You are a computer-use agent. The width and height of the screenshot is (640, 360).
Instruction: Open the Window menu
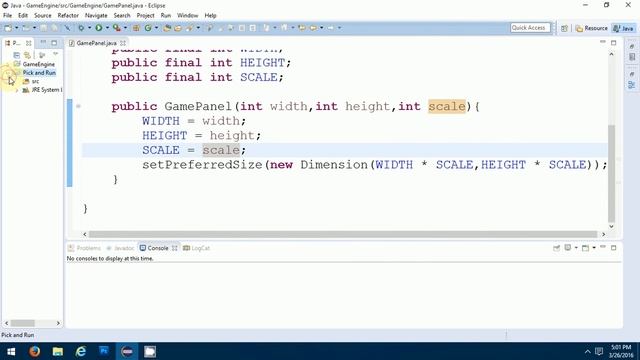(187, 16)
